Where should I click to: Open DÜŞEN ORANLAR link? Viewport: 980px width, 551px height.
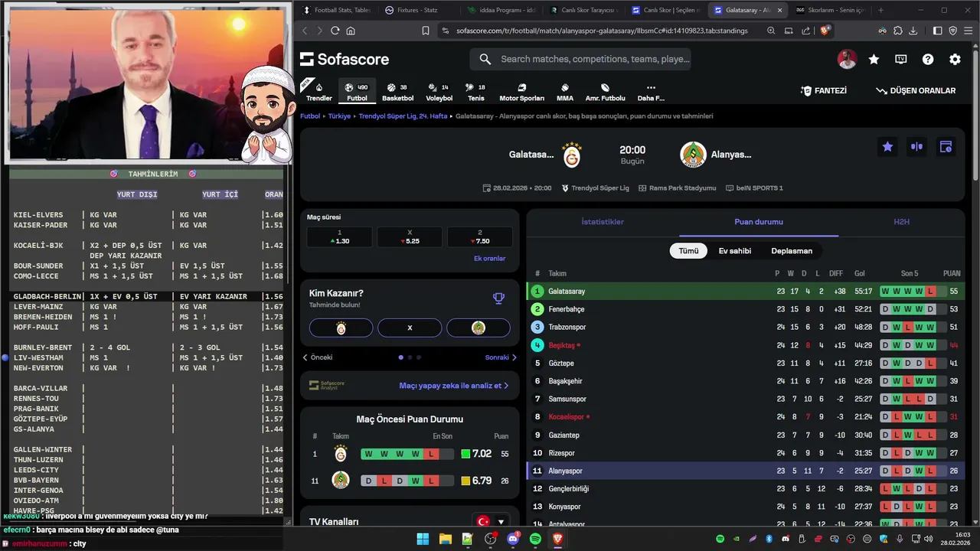pyautogui.click(x=916, y=90)
